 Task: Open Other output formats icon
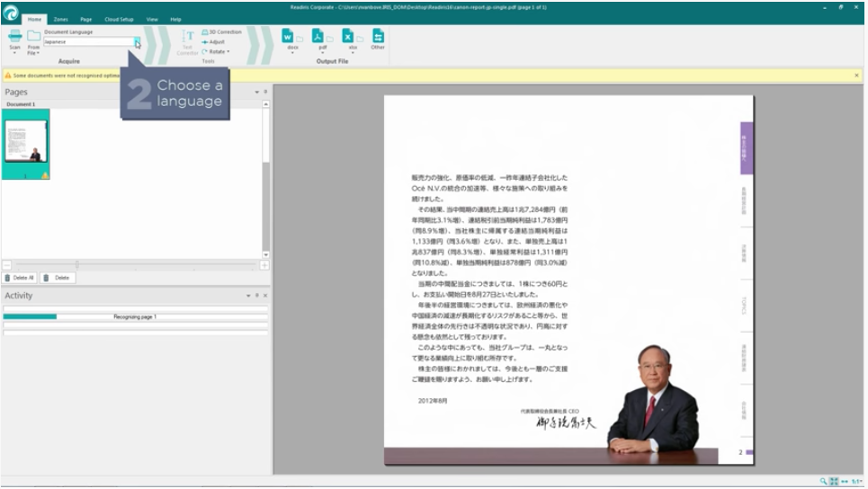pyautogui.click(x=378, y=37)
